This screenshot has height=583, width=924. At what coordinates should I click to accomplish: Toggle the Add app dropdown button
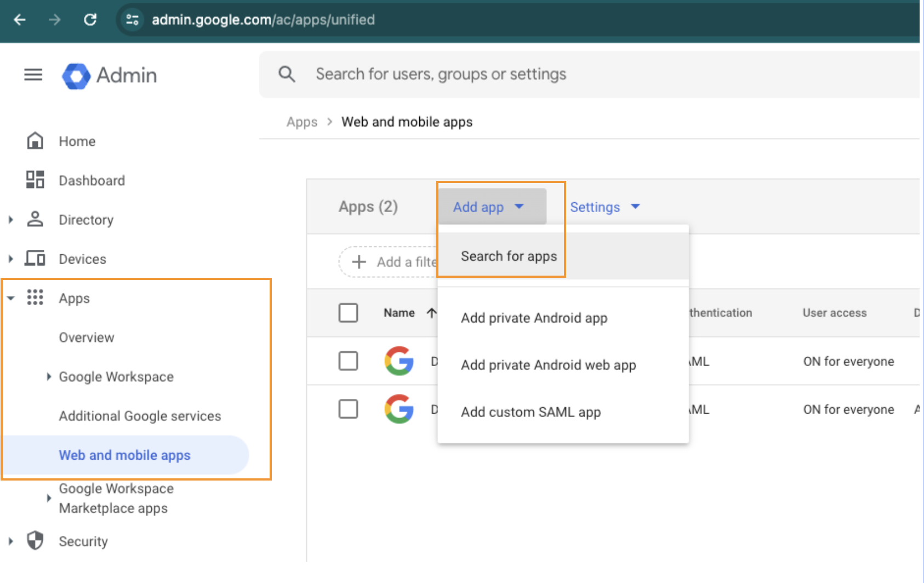[x=492, y=207]
